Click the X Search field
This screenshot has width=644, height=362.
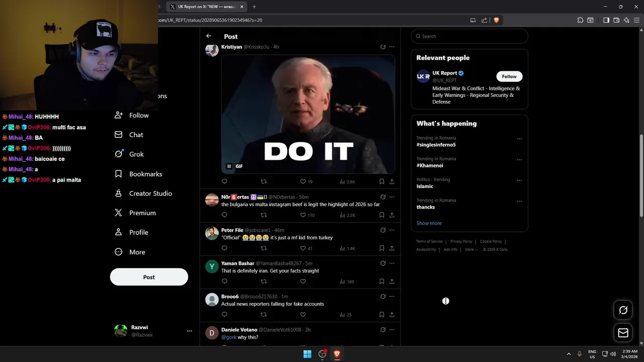click(469, 36)
